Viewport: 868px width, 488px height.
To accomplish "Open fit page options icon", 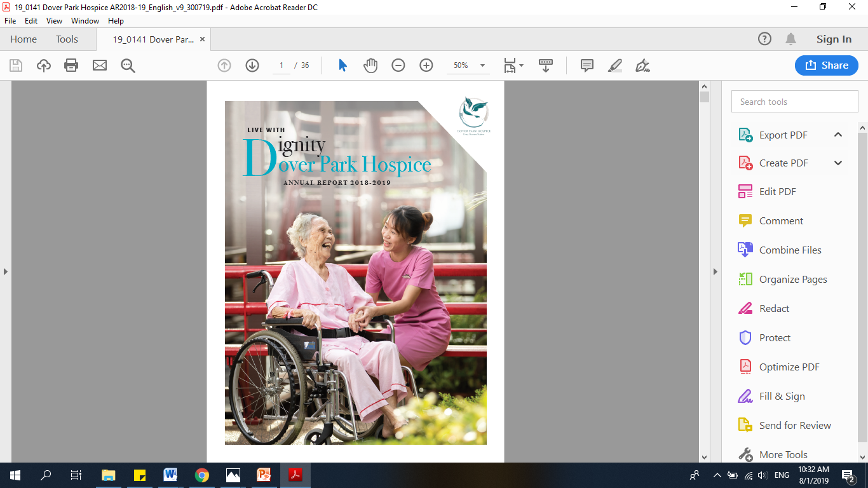I will (x=513, y=65).
